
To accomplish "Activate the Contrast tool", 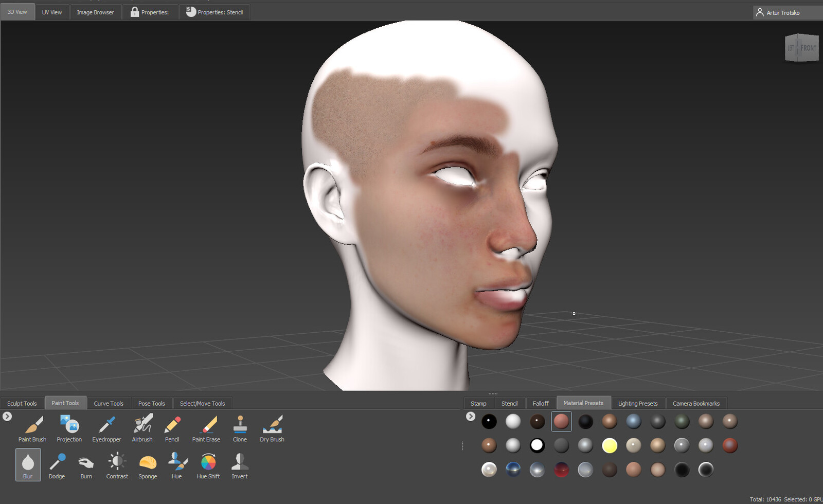I will [x=117, y=465].
